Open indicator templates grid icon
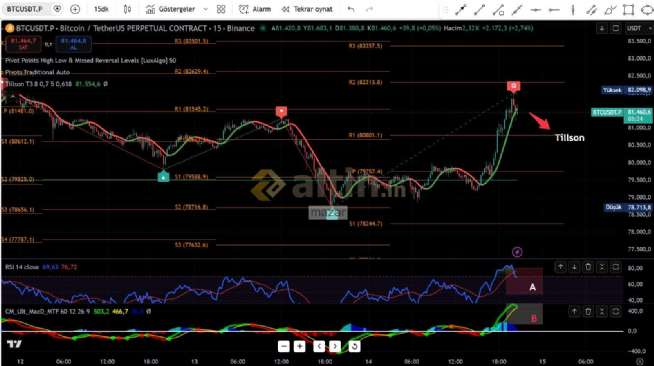654x366 pixels. pos(221,9)
